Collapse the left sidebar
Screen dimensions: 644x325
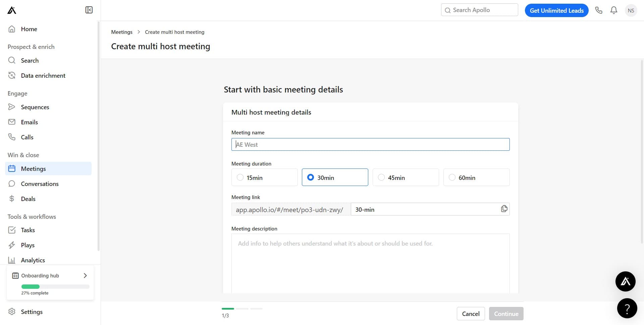89,10
